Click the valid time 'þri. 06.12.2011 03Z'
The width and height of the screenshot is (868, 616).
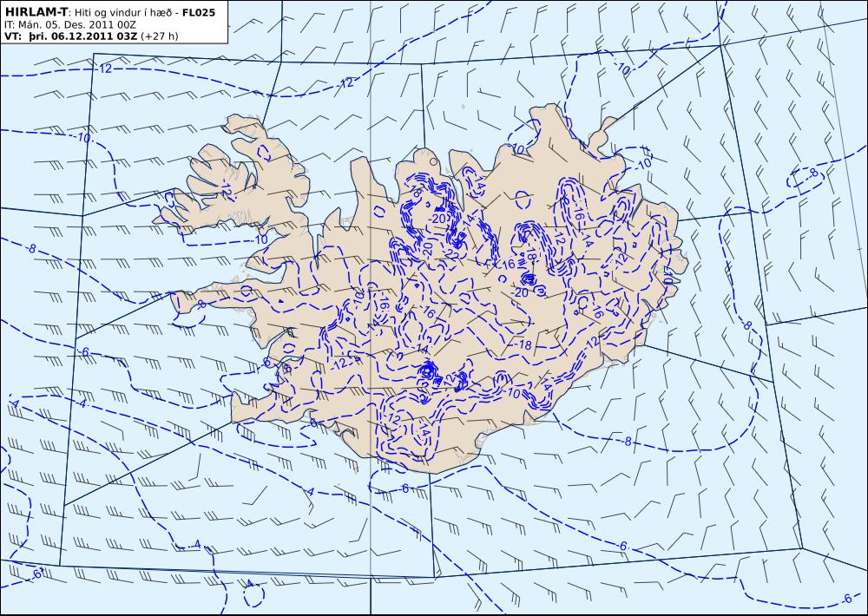pyautogui.click(x=82, y=36)
